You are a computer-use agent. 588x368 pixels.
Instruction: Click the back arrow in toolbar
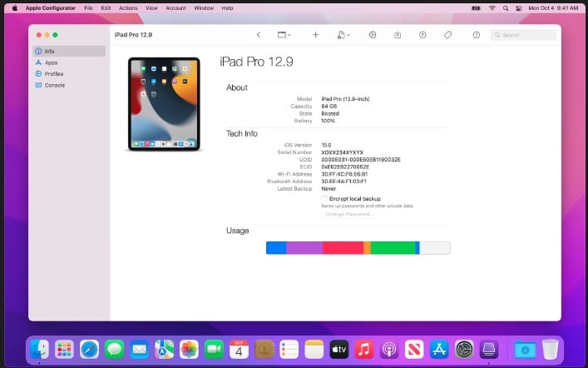click(259, 35)
